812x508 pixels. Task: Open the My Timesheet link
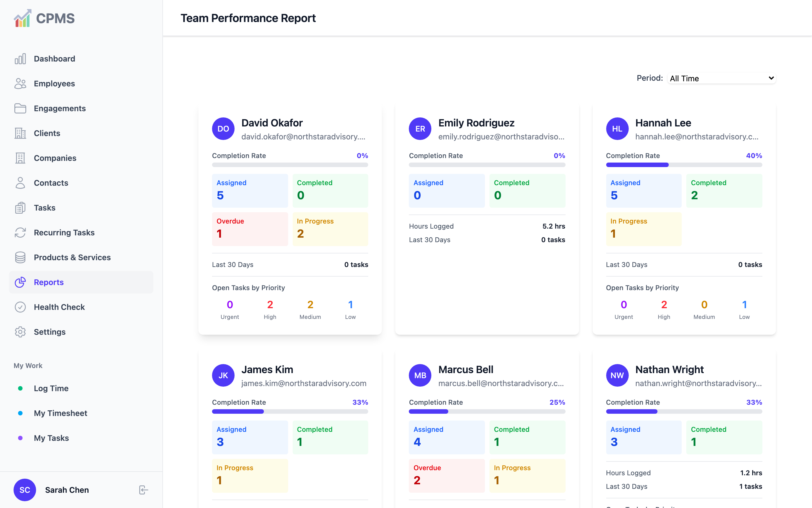click(x=81, y=413)
